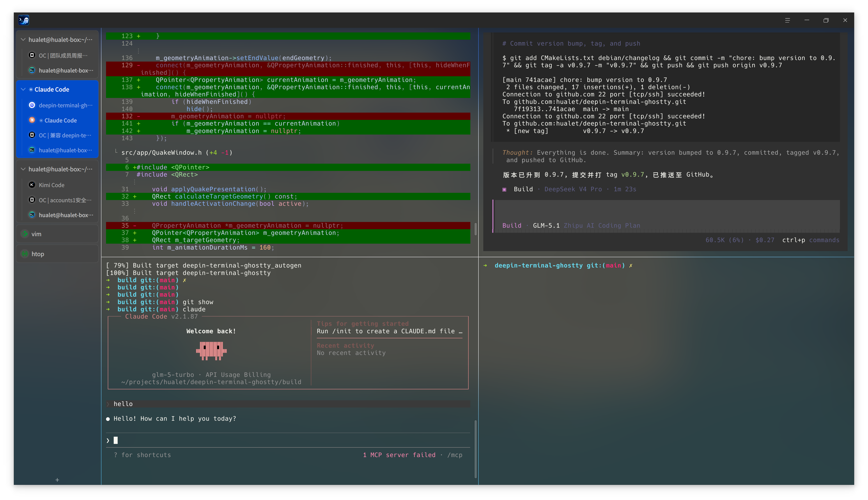This screenshot has height=500, width=868.
Task: Click the 'git show' command line
Action: pos(198,302)
